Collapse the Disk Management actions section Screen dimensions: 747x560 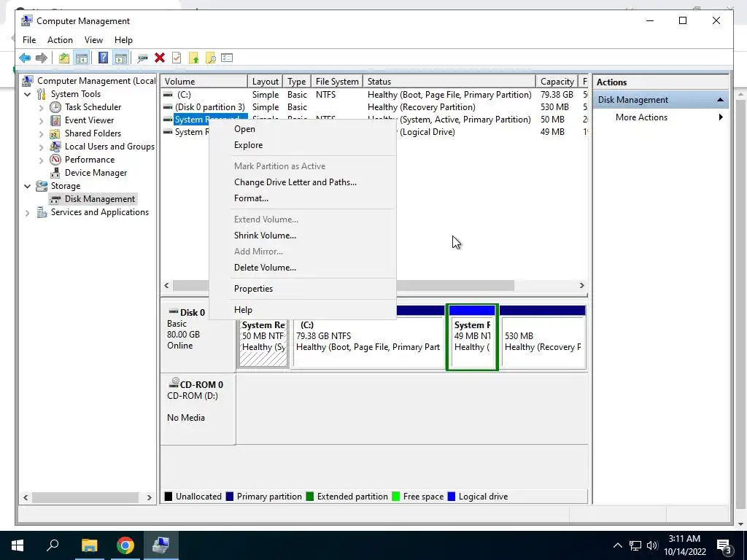[720, 100]
